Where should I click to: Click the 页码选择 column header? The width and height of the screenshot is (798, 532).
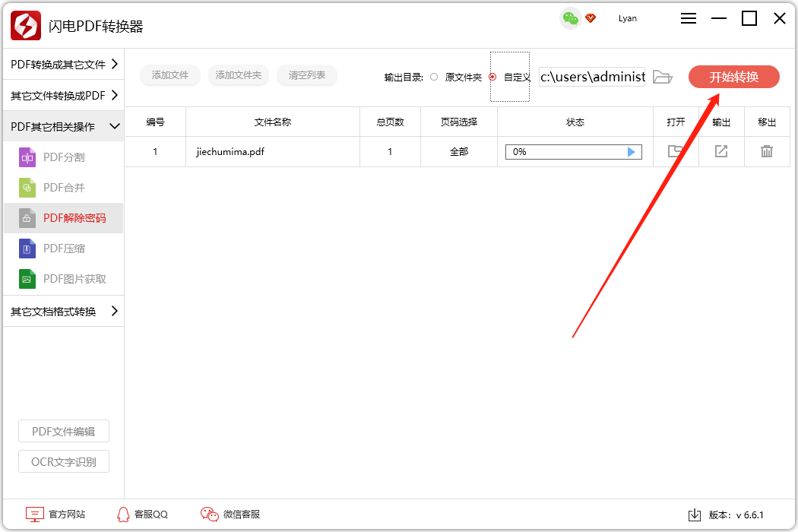click(459, 122)
